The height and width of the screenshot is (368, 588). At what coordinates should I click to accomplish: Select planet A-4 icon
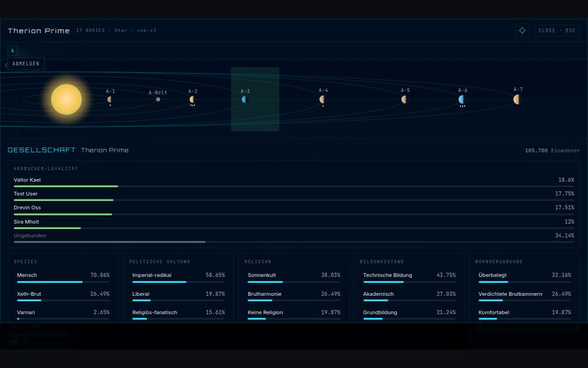pos(322,99)
